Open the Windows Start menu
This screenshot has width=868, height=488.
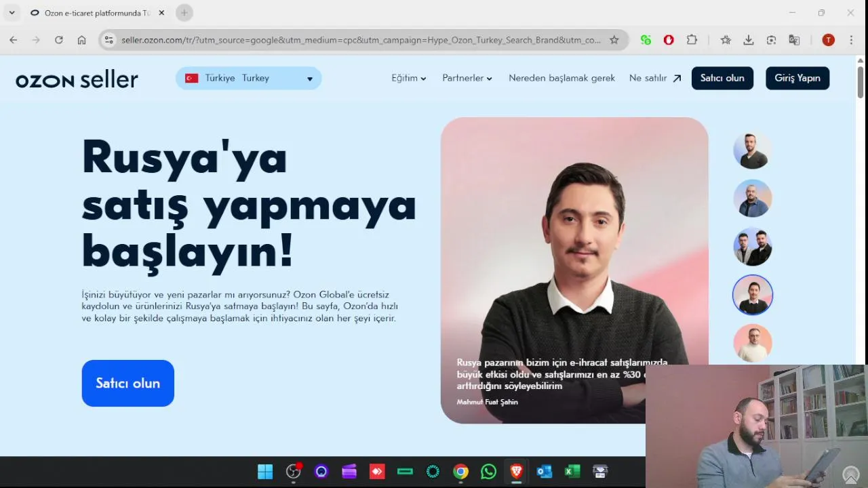(265, 472)
